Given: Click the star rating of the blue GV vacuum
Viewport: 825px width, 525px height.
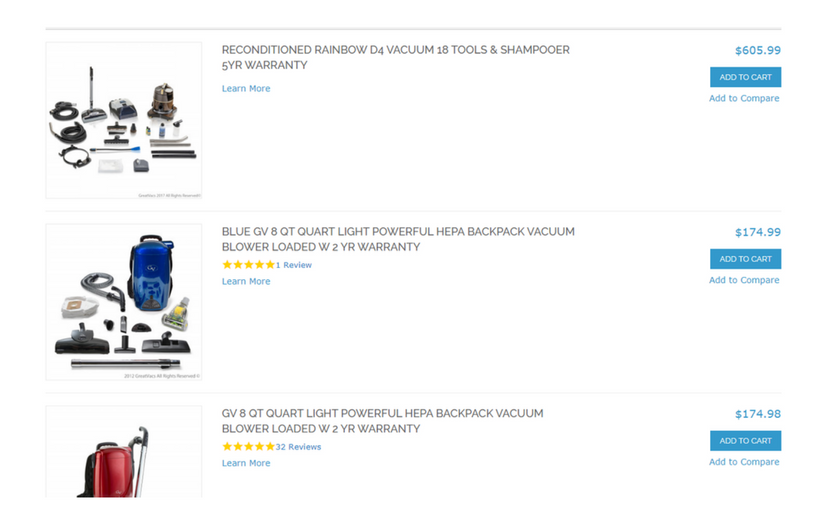Looking at the screenshot, I should pos(248,265).
